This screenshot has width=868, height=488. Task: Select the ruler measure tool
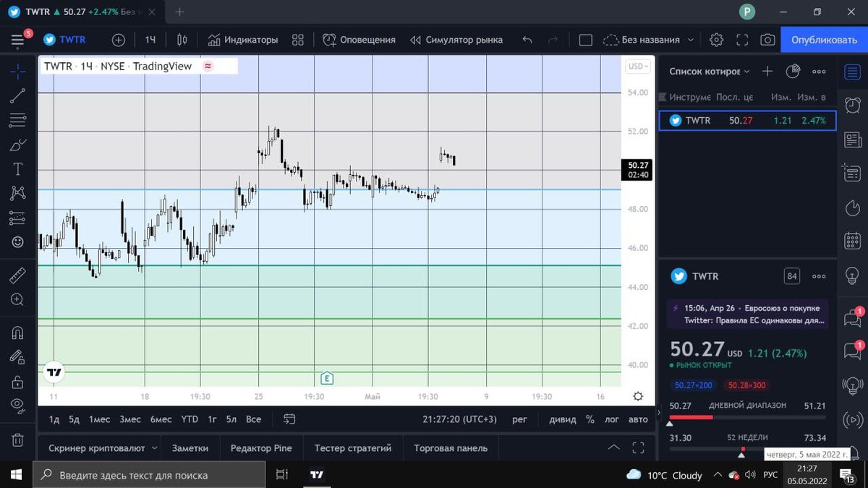coord(18,275)
